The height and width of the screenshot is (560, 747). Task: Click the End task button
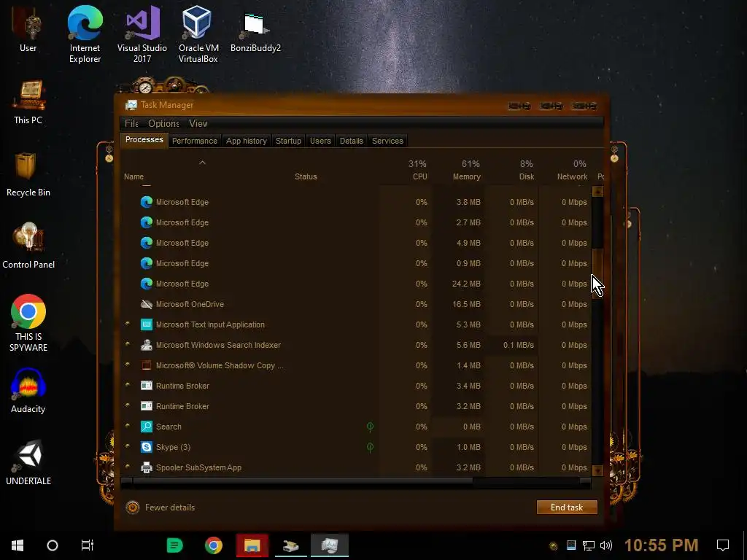(567, 507)
